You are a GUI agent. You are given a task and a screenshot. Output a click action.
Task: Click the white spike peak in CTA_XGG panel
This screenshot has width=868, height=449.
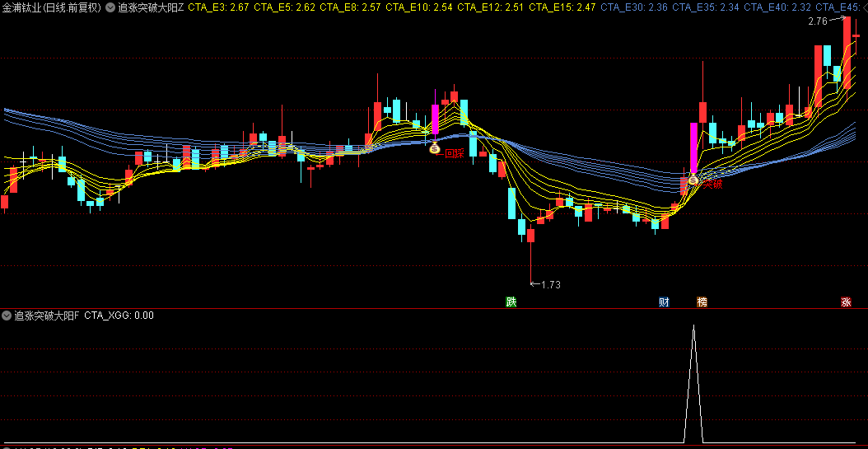tap(693, 326)
